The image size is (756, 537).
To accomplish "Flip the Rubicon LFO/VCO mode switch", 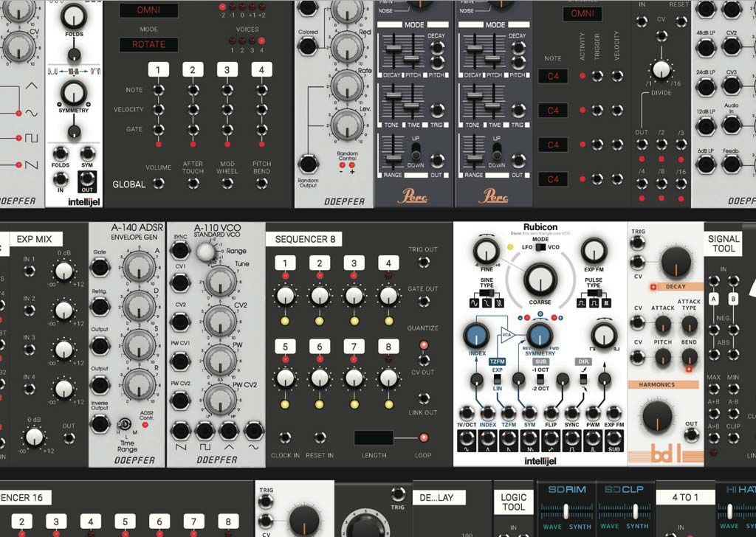I will pos(540,247).
